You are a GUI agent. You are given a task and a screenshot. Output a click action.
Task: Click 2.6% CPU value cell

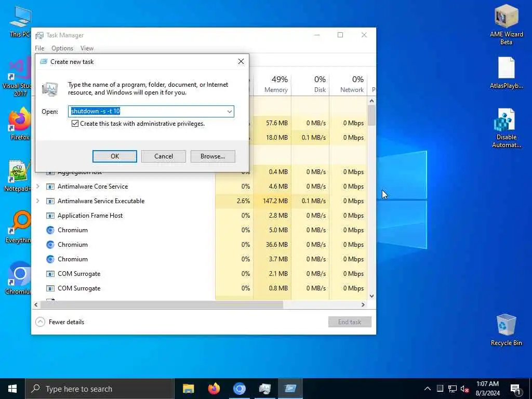click(x=234, y=201)
